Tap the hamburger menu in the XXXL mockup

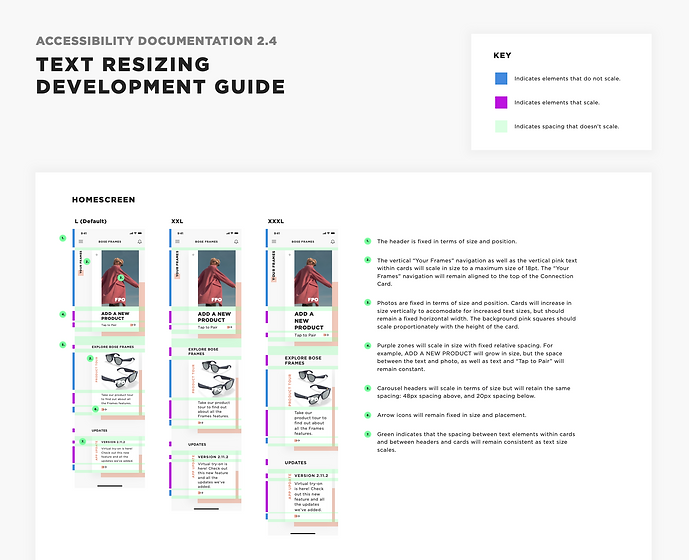(274, 242)
